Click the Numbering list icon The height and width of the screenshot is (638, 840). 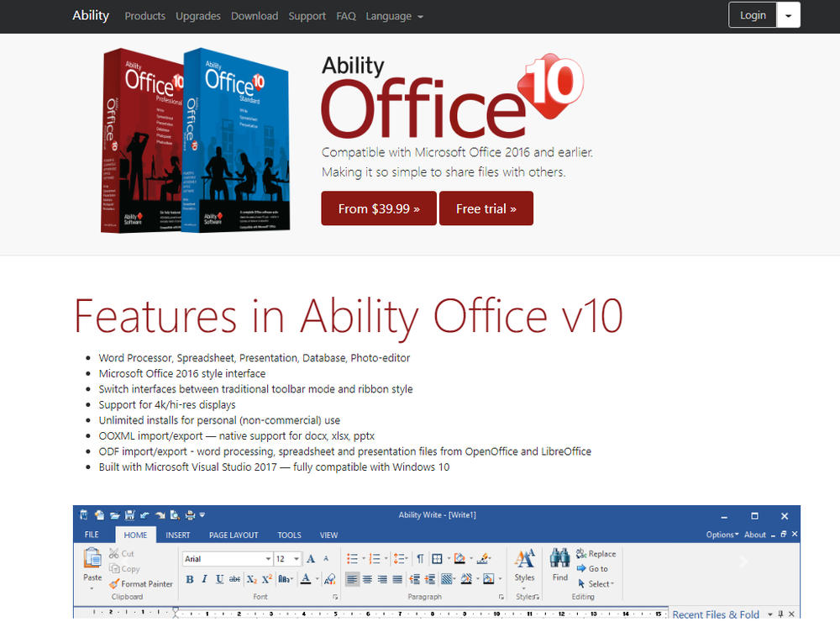pyautogui.click(x=375, y=559)
